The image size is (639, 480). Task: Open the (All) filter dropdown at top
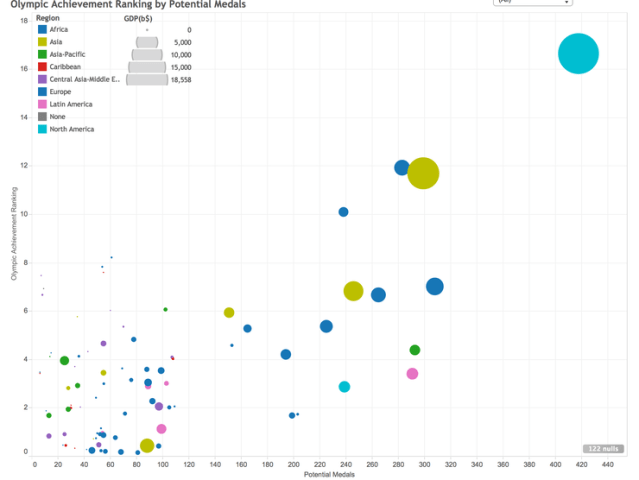[532, 3]
